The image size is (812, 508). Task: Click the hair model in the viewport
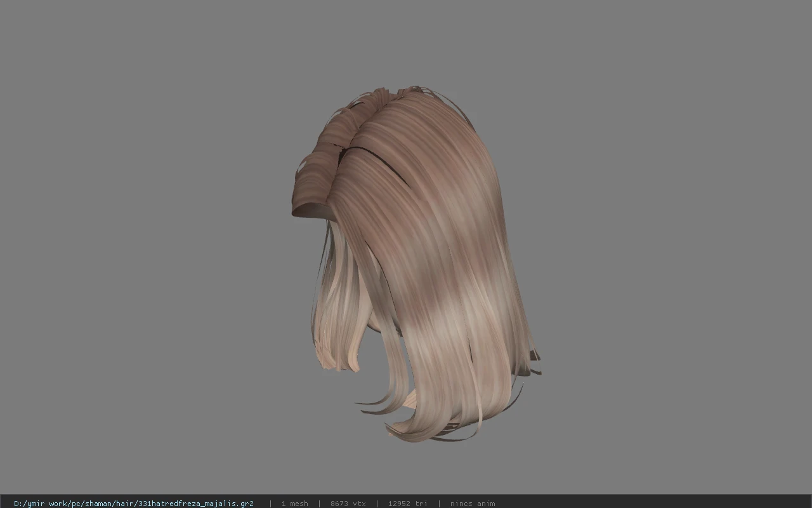[x=416, y=264]
